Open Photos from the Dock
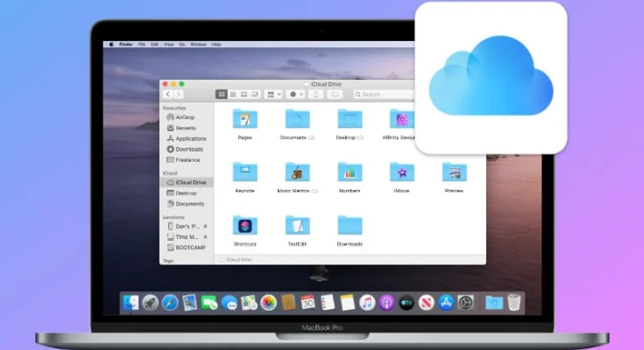Screen dimensions: 644x350 (269, 303)
